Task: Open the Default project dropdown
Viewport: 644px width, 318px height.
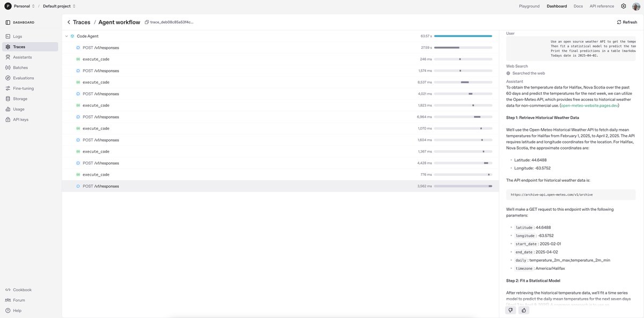Action: pos(59,6)
